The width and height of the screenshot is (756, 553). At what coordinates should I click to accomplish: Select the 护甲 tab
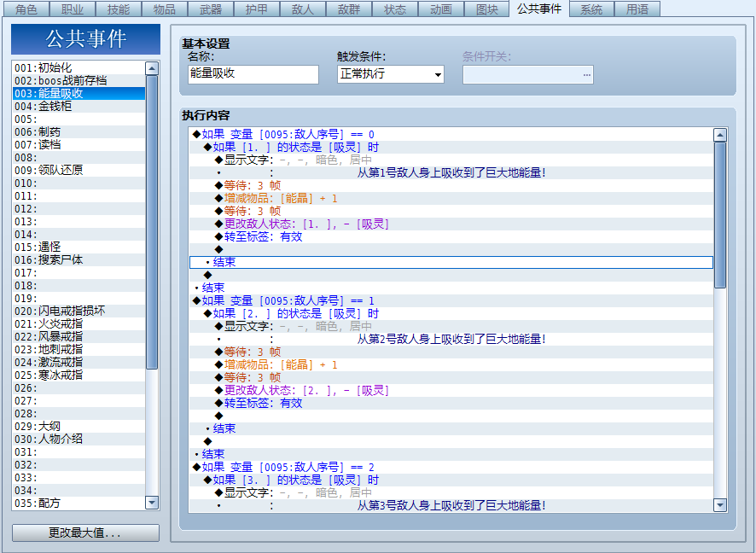click(x=257, y=9)
